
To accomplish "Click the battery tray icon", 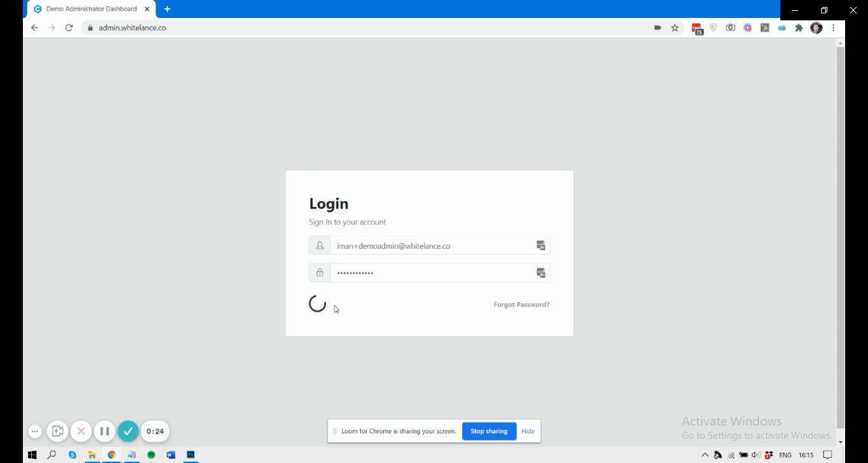I will click(743, 455).
